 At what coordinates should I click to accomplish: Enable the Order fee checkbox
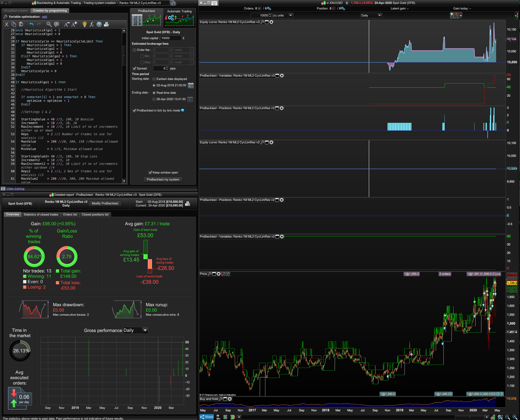134,50
